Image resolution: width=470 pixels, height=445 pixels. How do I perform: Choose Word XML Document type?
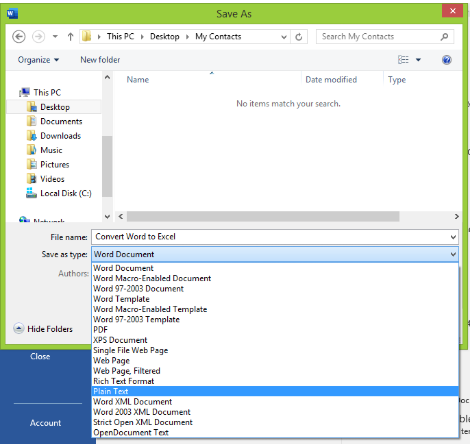pyautogui.click(x=275, y=402)
